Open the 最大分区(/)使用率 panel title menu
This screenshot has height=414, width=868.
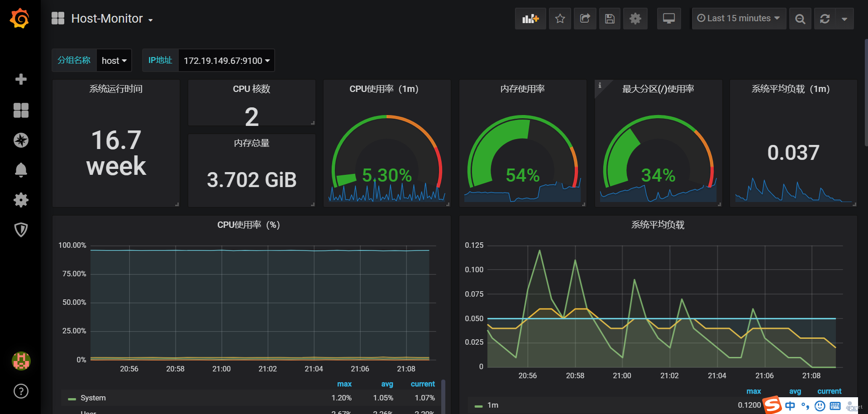coord(658,89)
